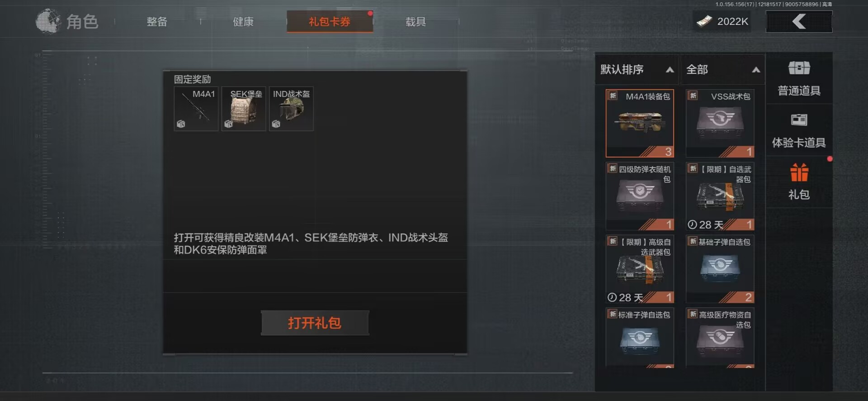868x401 pixels.
Task: Switch to the 健康 tab
Action: (x=243, y=22)
